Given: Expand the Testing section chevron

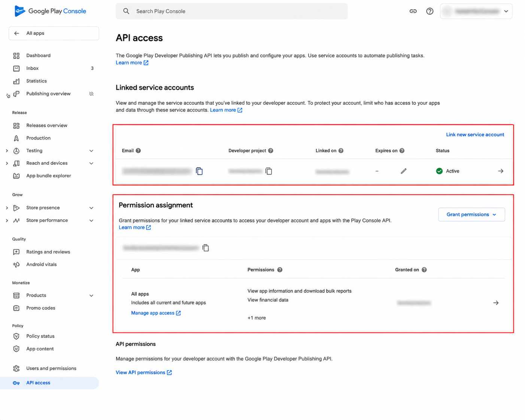Looking at the screenshot, I should [91, 151].
